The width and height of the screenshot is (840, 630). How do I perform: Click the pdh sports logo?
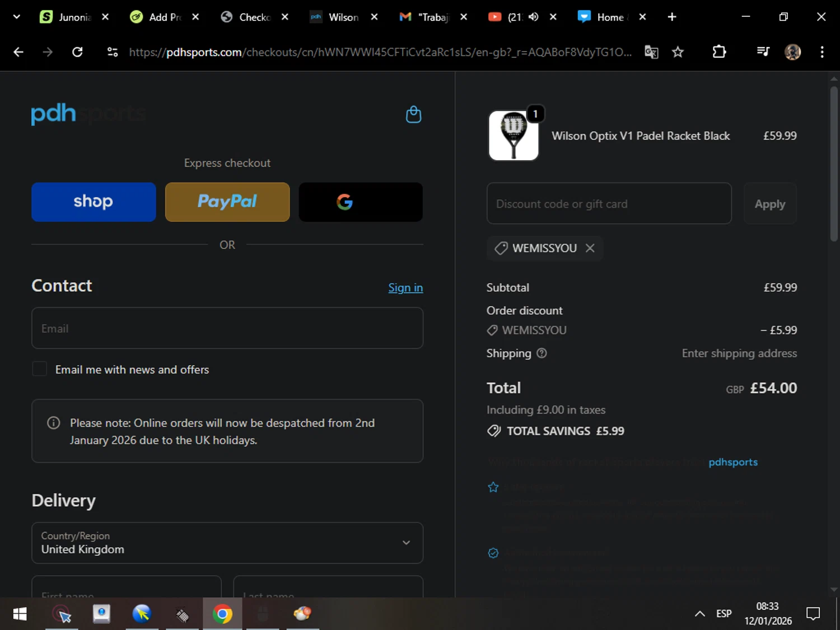(x=88, y=114)
